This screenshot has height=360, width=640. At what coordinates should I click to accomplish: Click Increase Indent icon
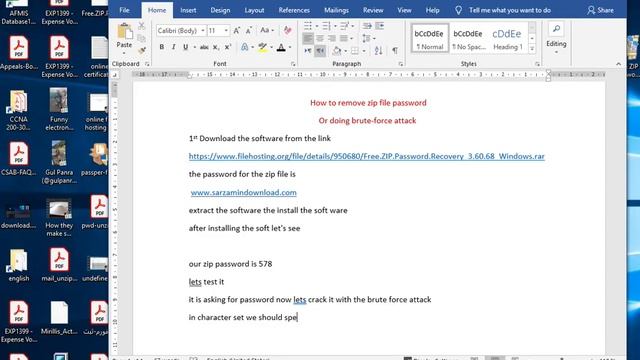[380, 26]
